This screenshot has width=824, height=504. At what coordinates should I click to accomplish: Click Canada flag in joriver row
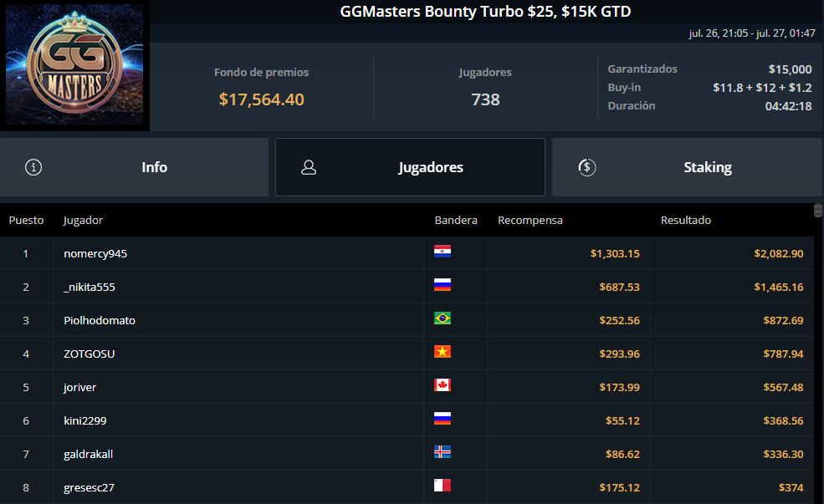click(443, 385)
